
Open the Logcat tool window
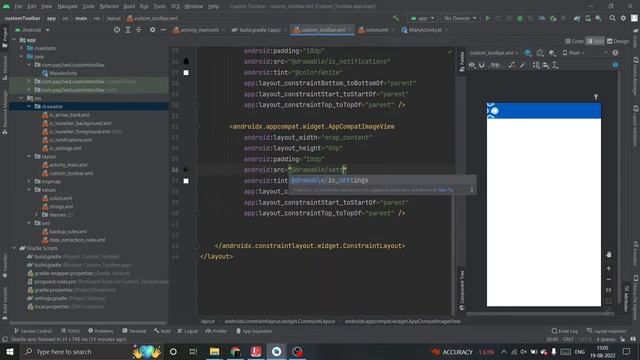(x=188, y=331)
